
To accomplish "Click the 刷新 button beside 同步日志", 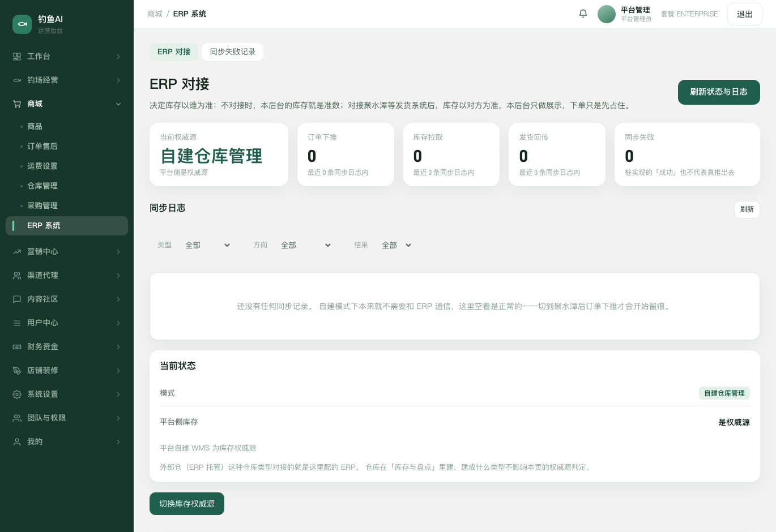I will (747, 209).
